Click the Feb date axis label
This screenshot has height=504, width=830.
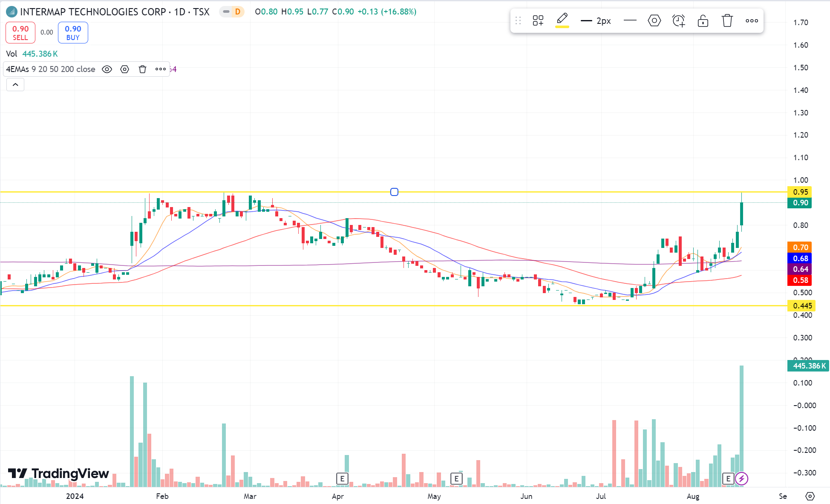(x=162, y=496)
